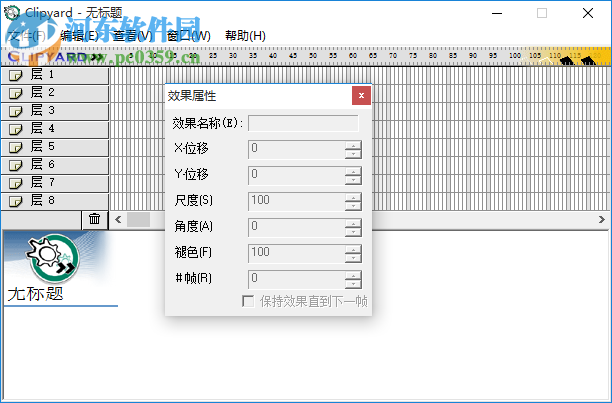
Task: Minimize the Clipyard window
Action: pos(497,13)
